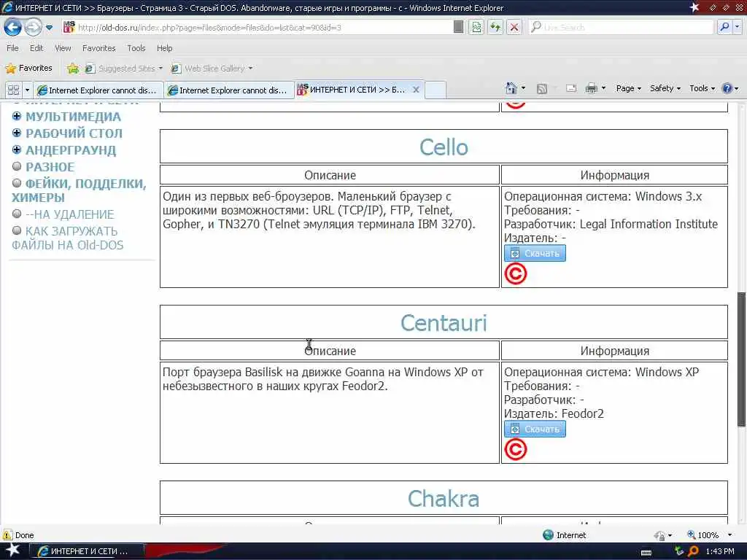Switch to second 'Internet Explorer cannot dis...' tab

(228, 90)
